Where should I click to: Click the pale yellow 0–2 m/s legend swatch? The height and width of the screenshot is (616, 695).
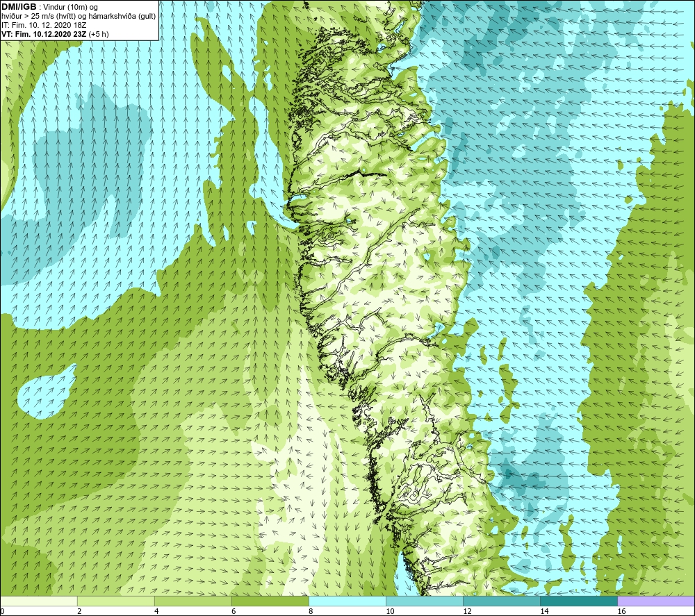[39, 601]
